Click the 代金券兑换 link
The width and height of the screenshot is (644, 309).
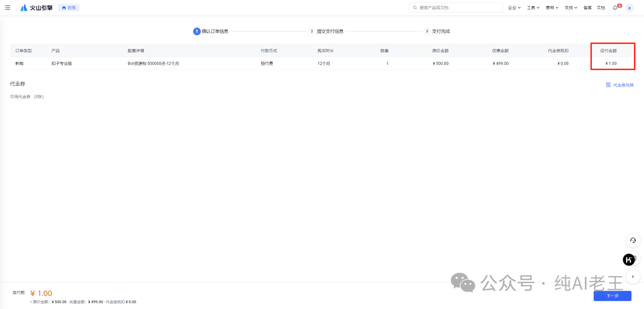click(x=624, y=85)
